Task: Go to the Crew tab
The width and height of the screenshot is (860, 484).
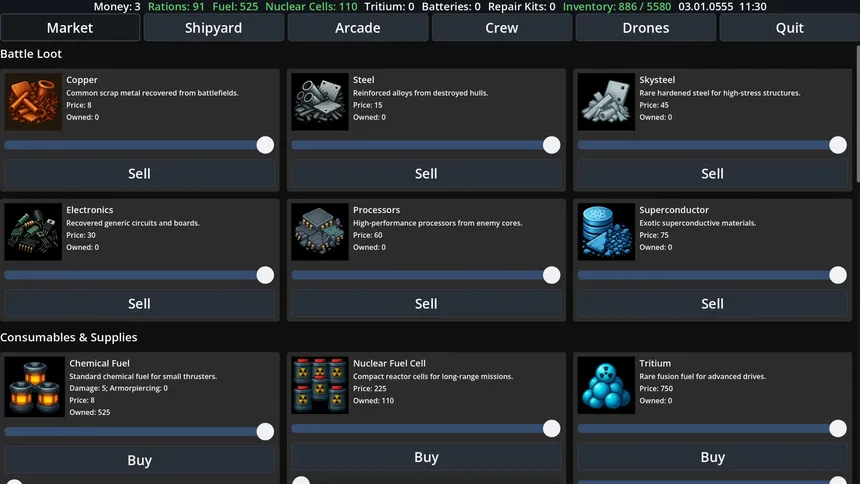Action: (501, 28)
